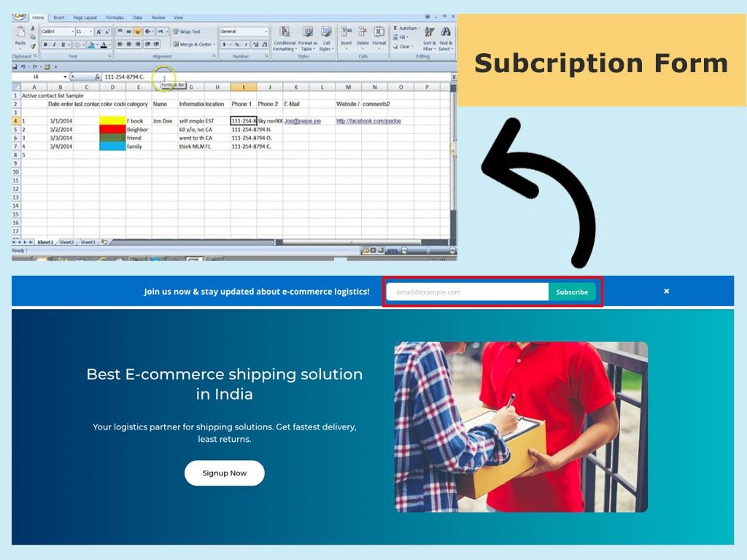The image size is (747, 560).
Task: Switch to the Insert ribbon tab
Action: [59, 17]
